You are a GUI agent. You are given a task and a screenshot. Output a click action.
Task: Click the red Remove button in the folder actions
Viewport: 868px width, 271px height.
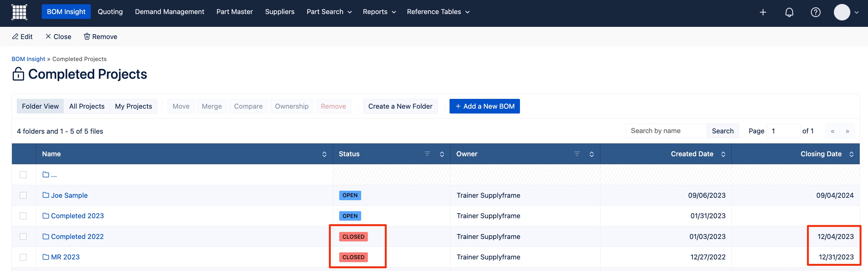click(333, 106)
